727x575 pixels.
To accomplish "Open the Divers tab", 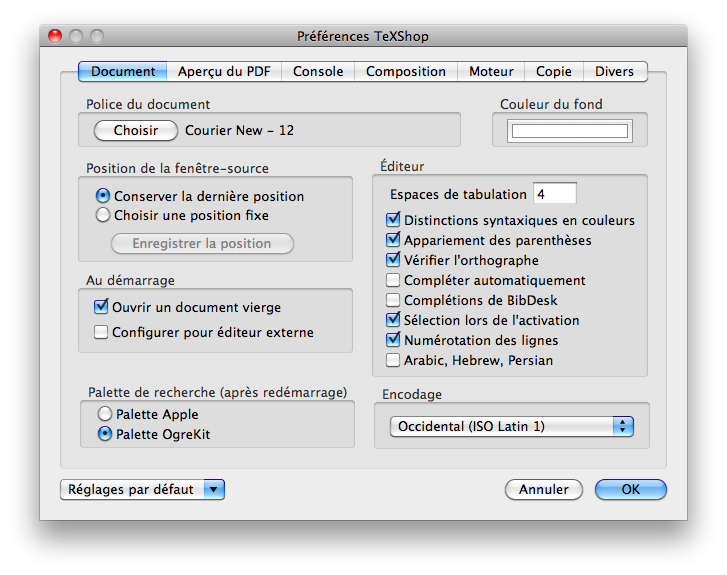I will click(615, 71).
